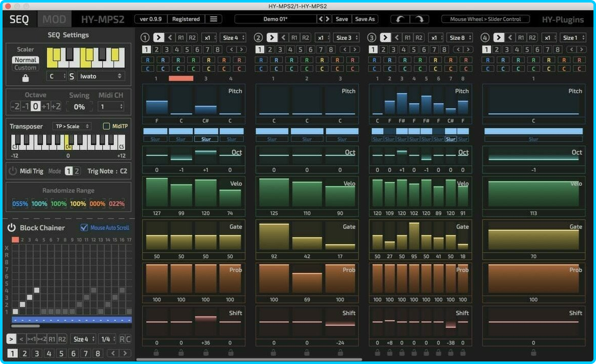Select Block Chainer R2 random mode
596x364 pixels.
point(62,339)
